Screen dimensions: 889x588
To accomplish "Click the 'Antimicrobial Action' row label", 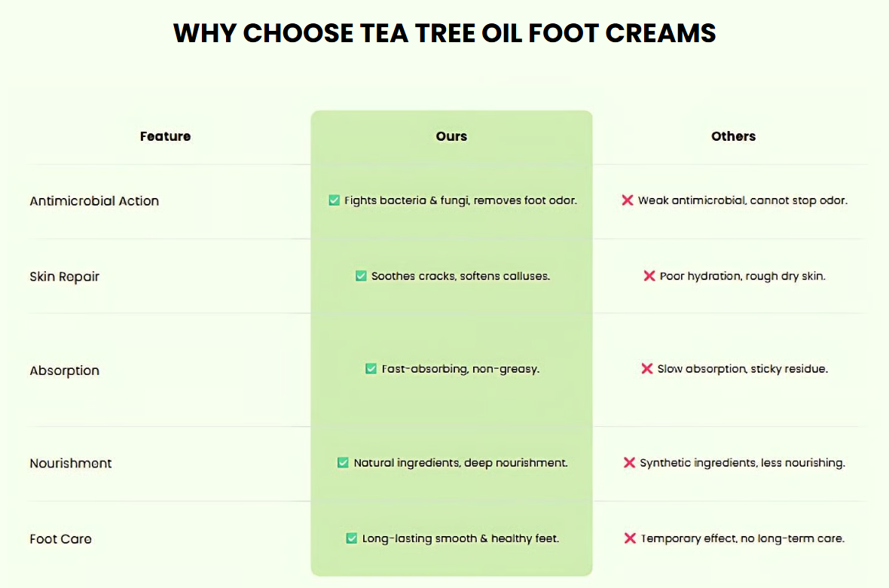I will pyautogui.click(x=94, y=201).
